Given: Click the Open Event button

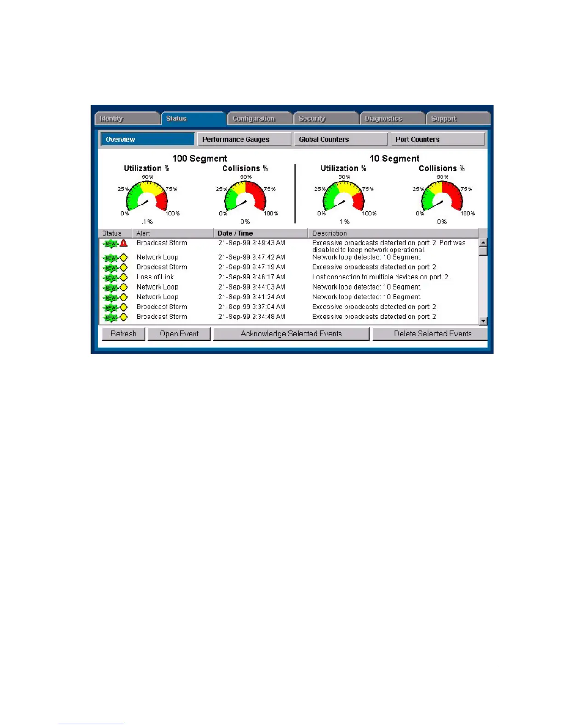Looking at the screenshot, I should [x=179, y=334].
